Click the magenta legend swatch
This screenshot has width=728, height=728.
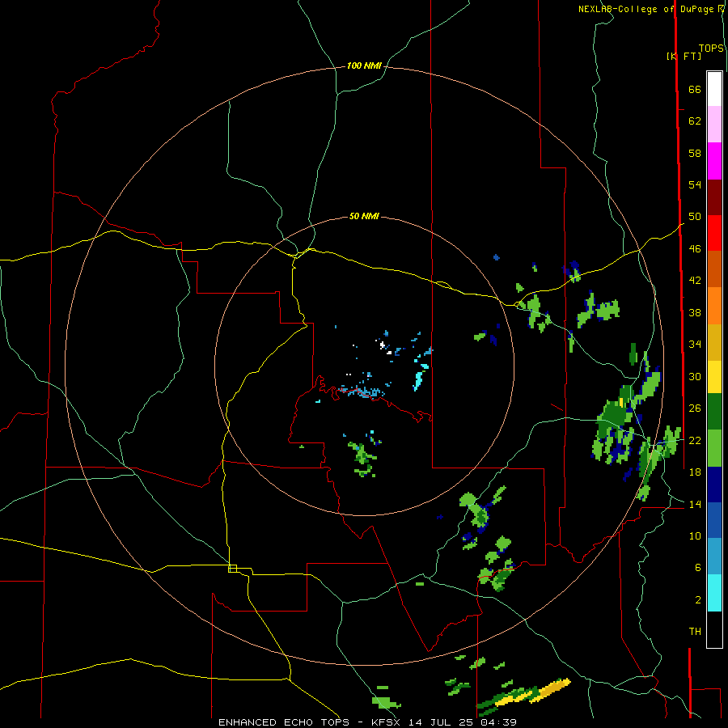(x=714, y=161)
